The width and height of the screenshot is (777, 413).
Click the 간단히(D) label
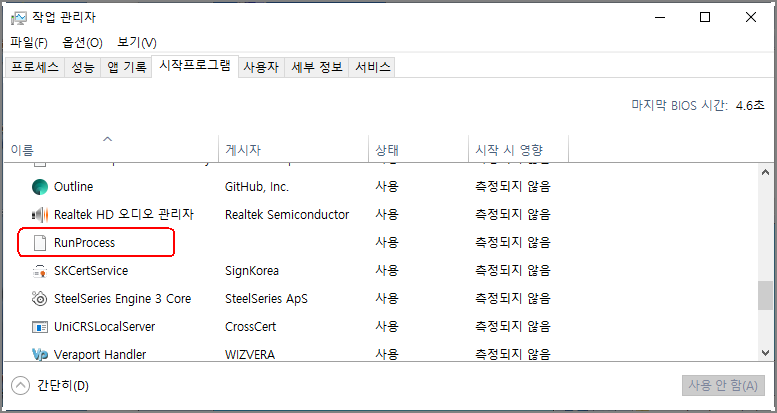[x=62, y=385]
